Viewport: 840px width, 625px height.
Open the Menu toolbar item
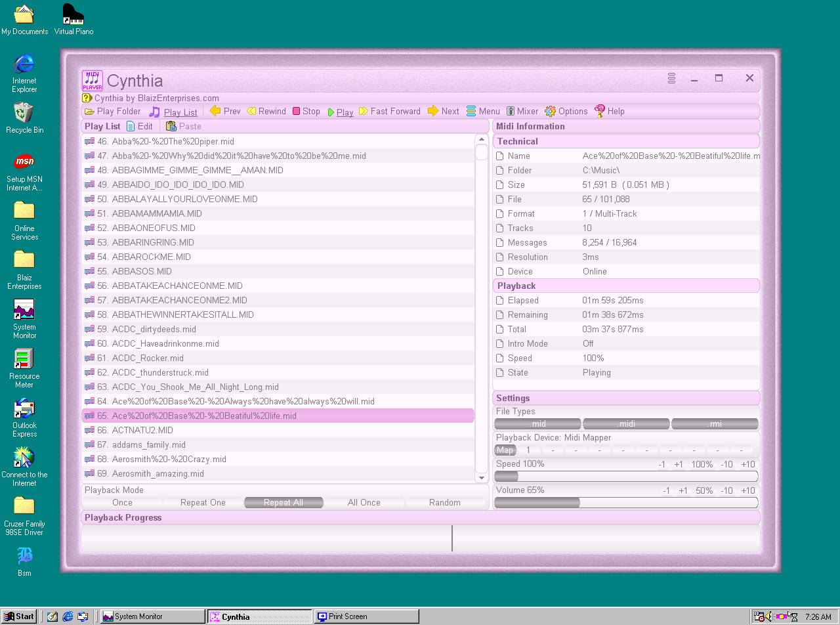click(x=483, y=112)
